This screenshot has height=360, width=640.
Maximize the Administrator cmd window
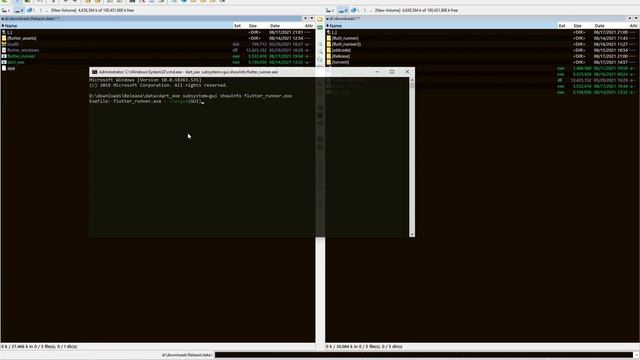click(392, 72)
